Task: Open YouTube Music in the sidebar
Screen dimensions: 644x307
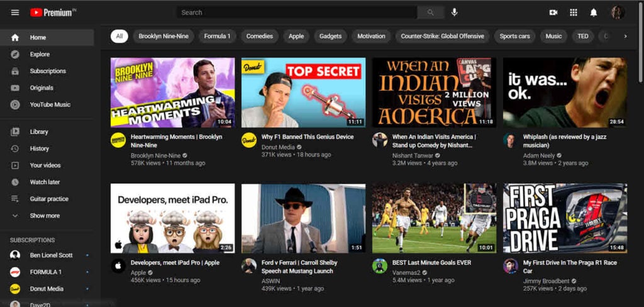Action: click(x=47, y=105)
